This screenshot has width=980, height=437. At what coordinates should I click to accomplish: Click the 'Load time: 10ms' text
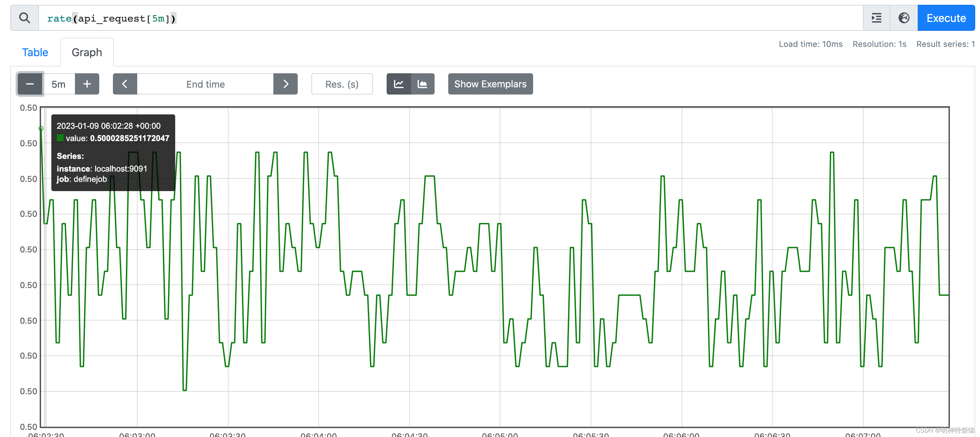[x=811, y=44]
